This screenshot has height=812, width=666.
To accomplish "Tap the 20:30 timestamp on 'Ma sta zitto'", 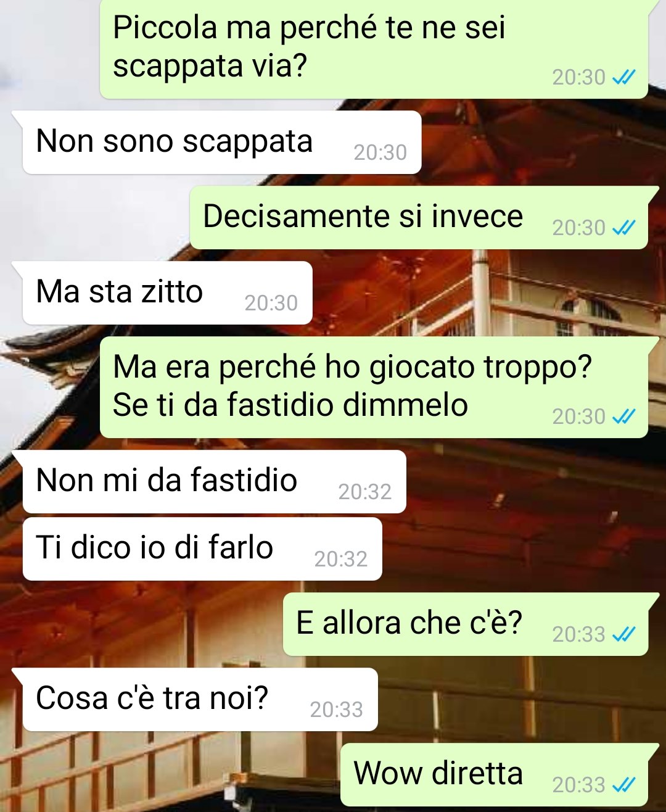I will (271, 303).
